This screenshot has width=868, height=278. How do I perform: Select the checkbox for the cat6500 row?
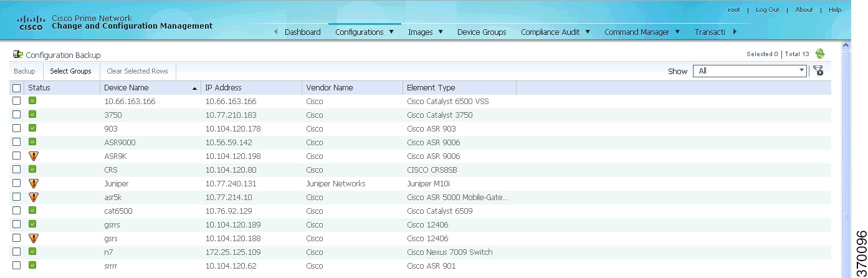(x=17, y=211)
